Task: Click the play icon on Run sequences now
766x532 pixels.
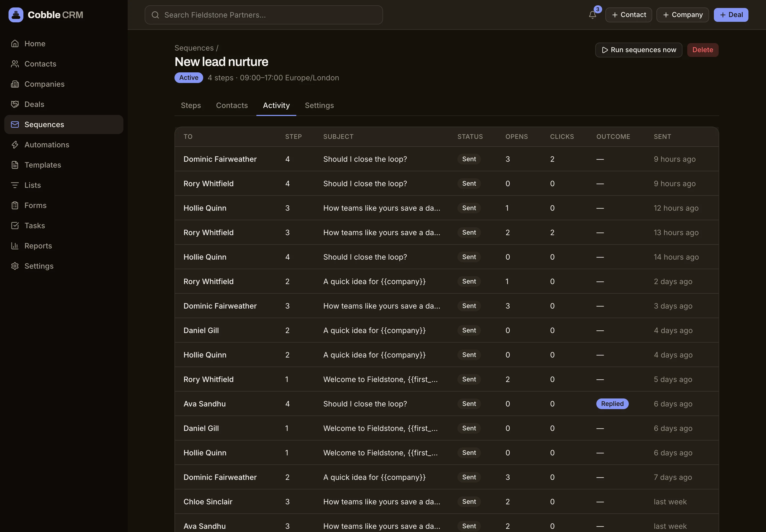Action: (x=605, y=50)
